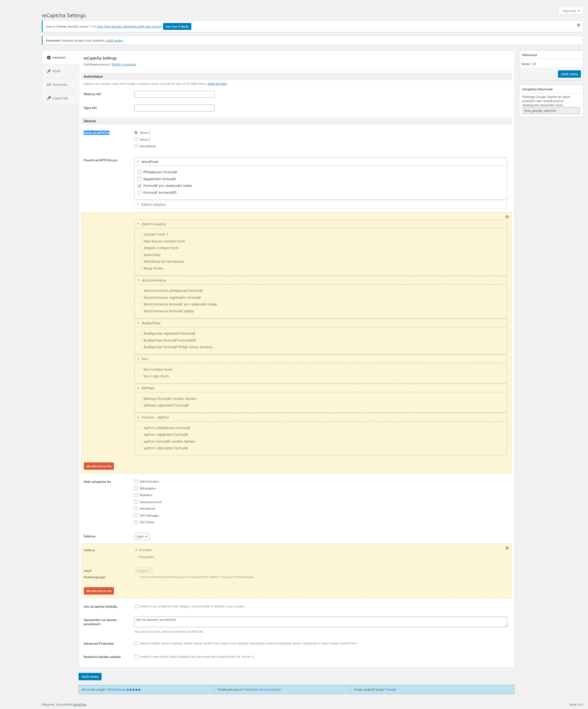This screenshot has width=588, height=709.
Task: Hide reCaptcha for SEO Editor
Action: click(136, 522)
